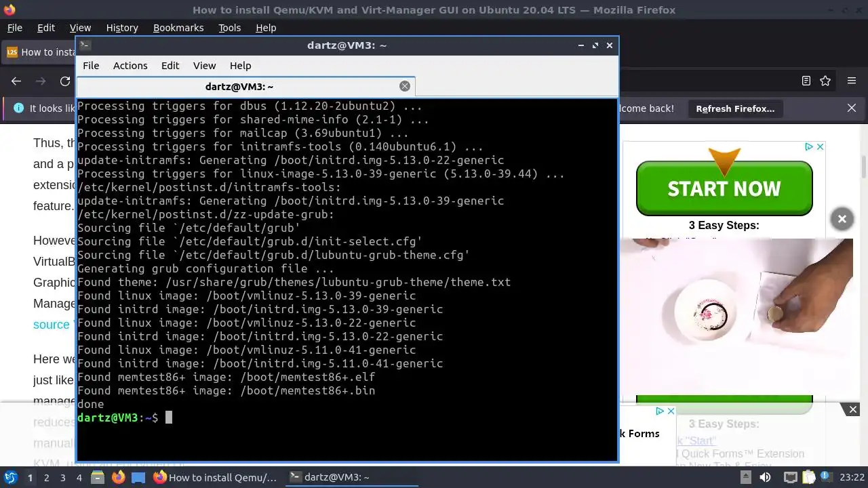Dismiss the Firefox notification bar
The height and width of the screenshot is (488, 868).
click(852, 108)
